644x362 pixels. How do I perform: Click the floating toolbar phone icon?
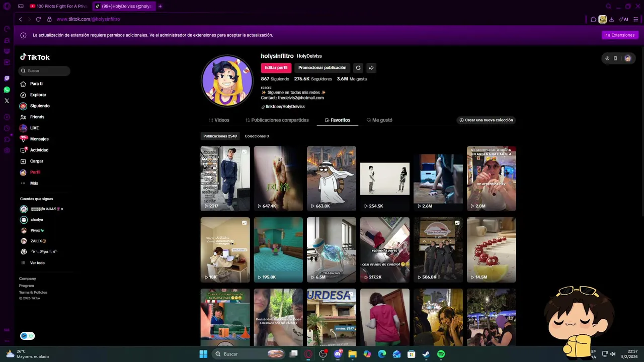pos(615,58)
